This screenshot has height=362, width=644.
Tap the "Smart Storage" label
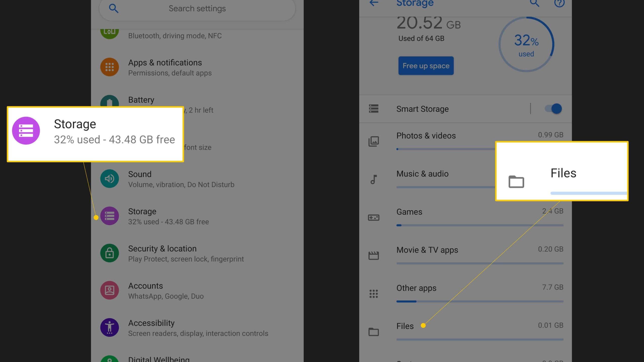423,109
